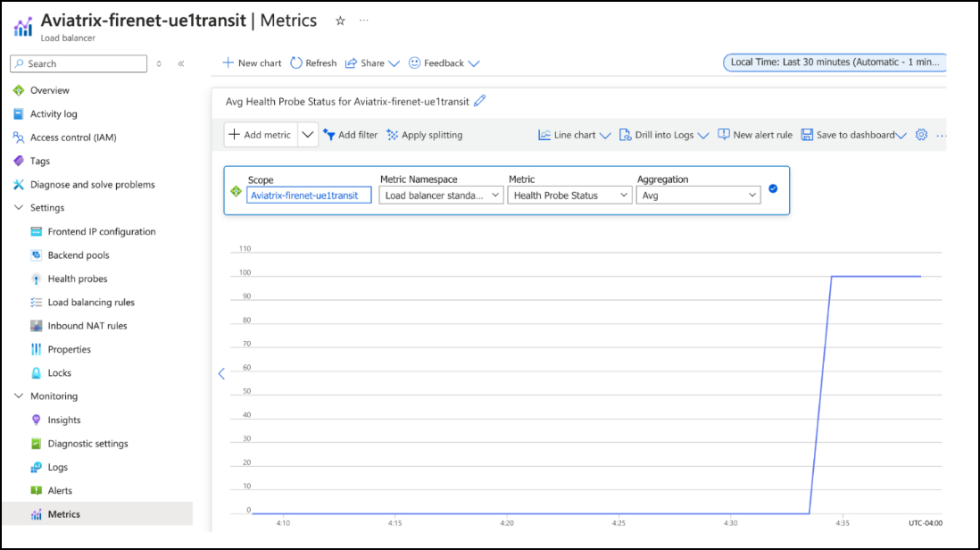Click the Local Time range selector pill
Image resolution: width=980 pixels, height=550 pixels.
click(834, 62)
